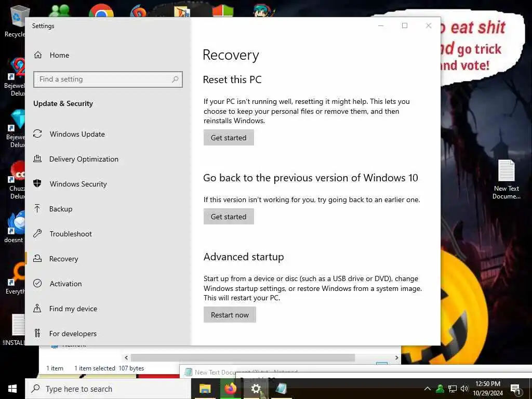Click the Settings gear taskbar icon
The width and height of the screenshot is (532, 399).
[x=256, y=389]
